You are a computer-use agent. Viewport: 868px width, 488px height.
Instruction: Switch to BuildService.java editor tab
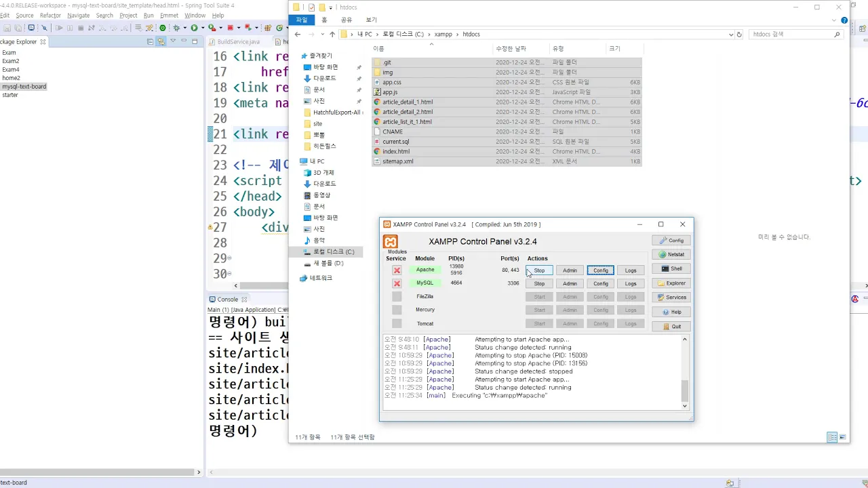point(239,42)
